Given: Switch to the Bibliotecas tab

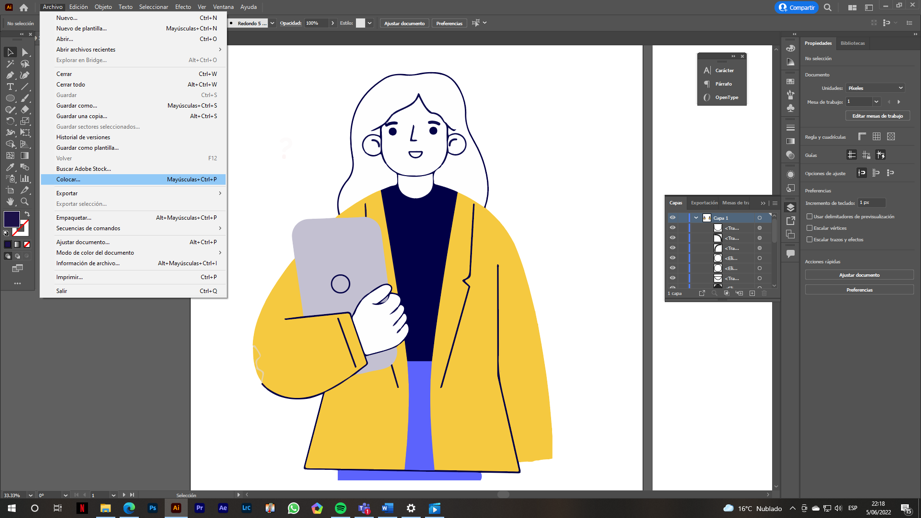Looking at the screenshot, I should (853, 43).
